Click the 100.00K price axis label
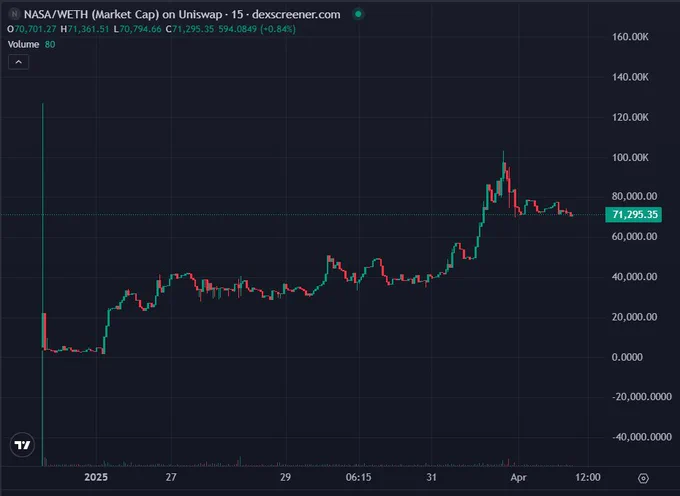Viewport: 680px width, 496px height. point(630,157)
